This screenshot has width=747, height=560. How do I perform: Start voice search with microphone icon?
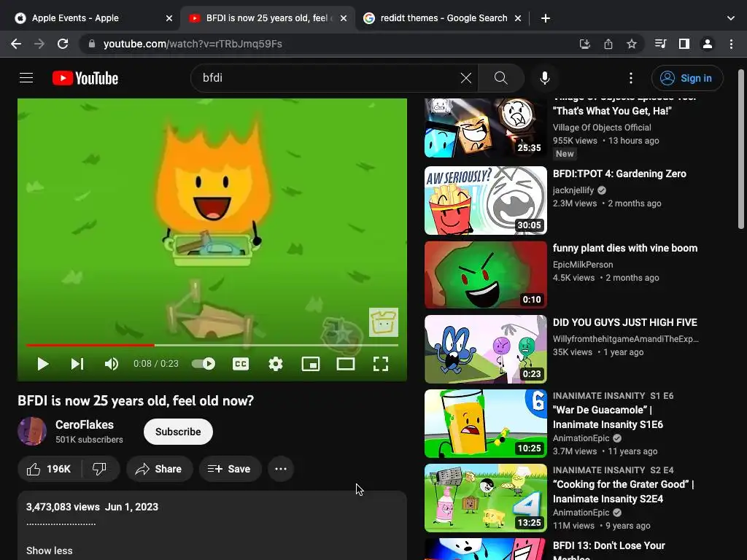coord(544,78)
